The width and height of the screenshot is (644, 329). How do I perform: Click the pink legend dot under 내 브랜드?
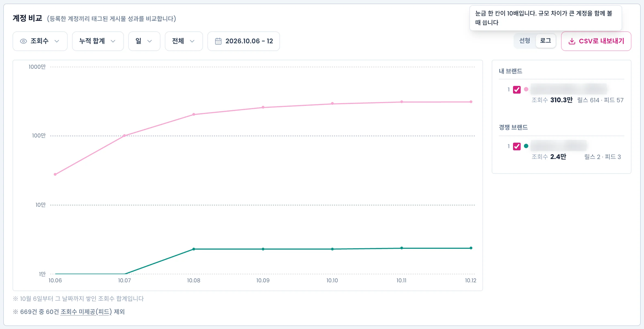pos(526,89)
